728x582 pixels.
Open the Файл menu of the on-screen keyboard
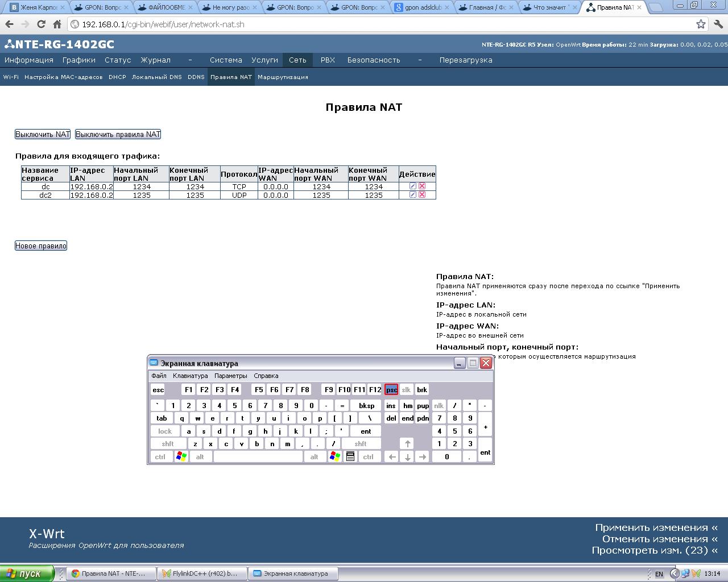(159, 376)
